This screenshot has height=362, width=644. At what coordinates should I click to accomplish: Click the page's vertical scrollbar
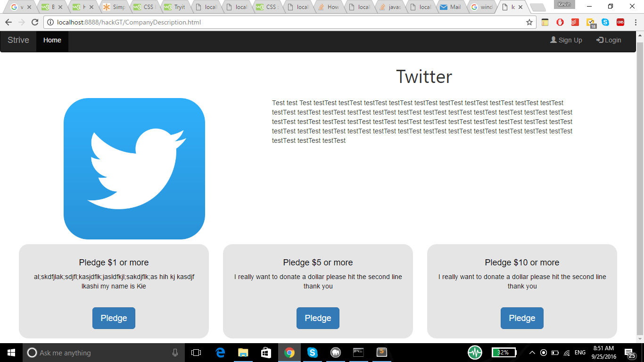point(640,188)
